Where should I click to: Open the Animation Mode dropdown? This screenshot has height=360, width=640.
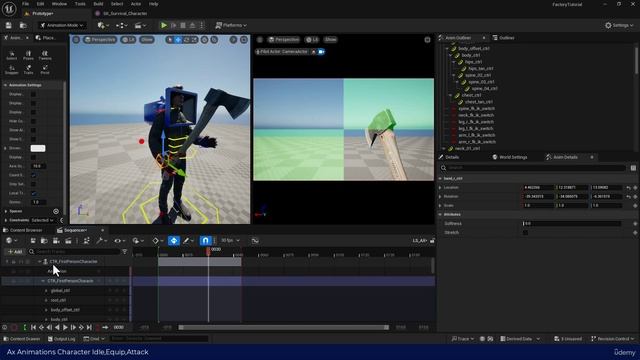[x=62, y=25]
